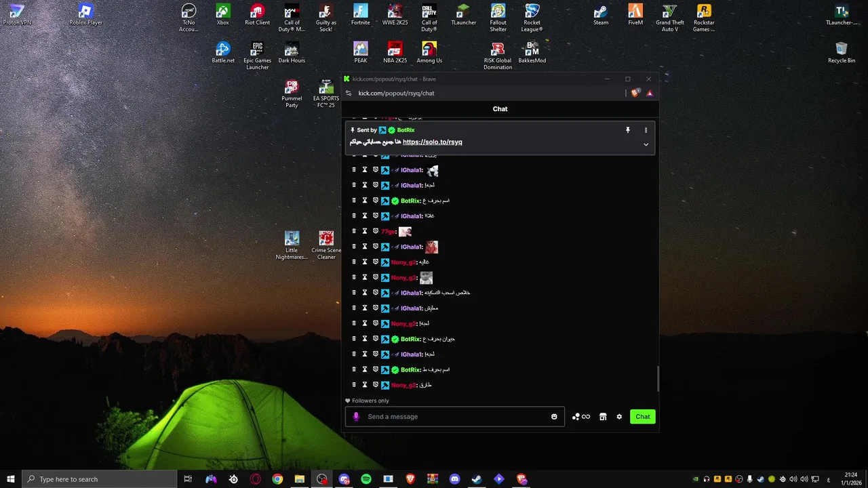Delete IGhala1's 'مطيش' message
868x488 pixels.
point(354,308)
